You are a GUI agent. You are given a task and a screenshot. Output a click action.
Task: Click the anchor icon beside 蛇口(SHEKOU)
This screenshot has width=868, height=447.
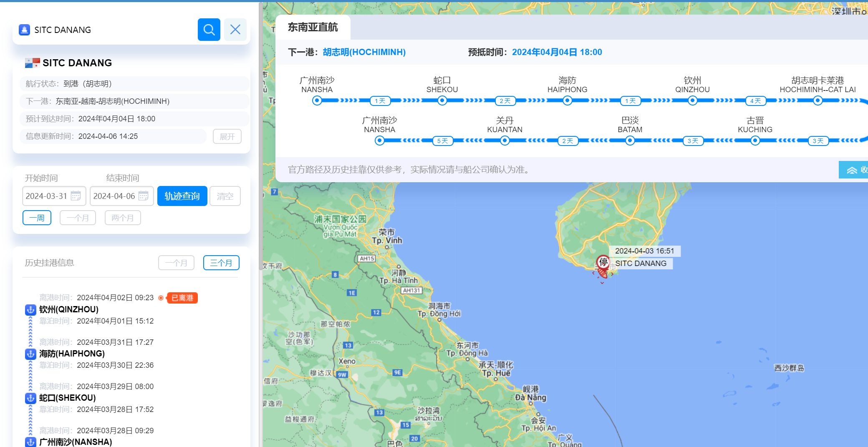click(x=30, y=398)
